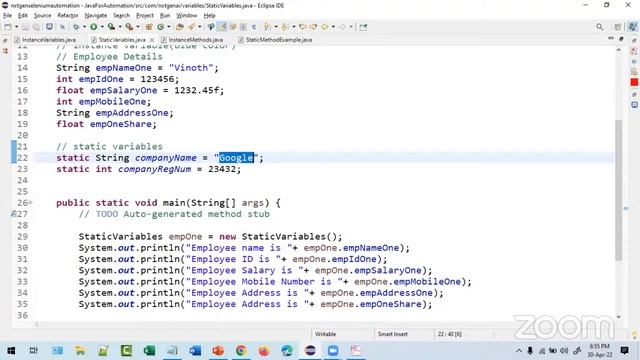This screenshot has height=360, width=640.
Task: Open the Back history dropdown arrow
Action: (333, 27)
